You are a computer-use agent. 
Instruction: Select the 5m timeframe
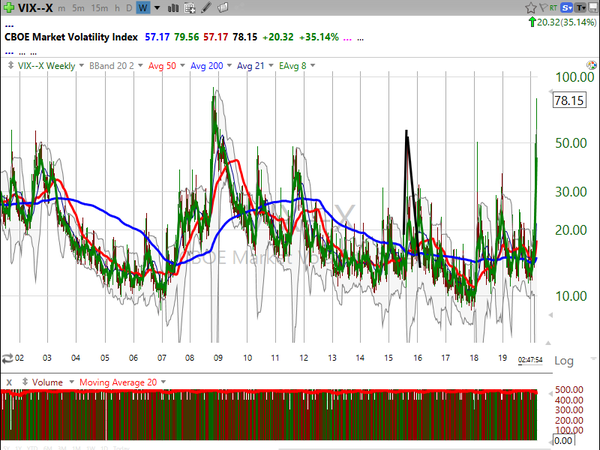click(x=78, y=8)
